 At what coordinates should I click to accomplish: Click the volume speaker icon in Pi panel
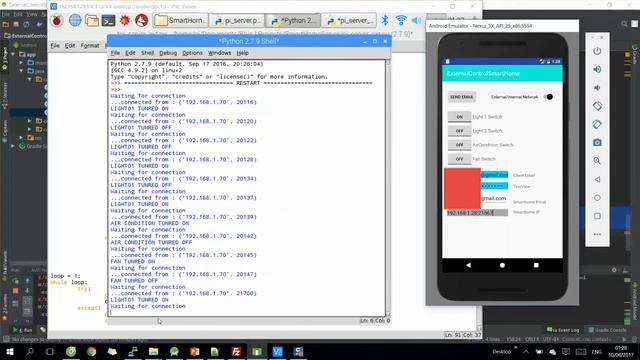tap(416, 20)
